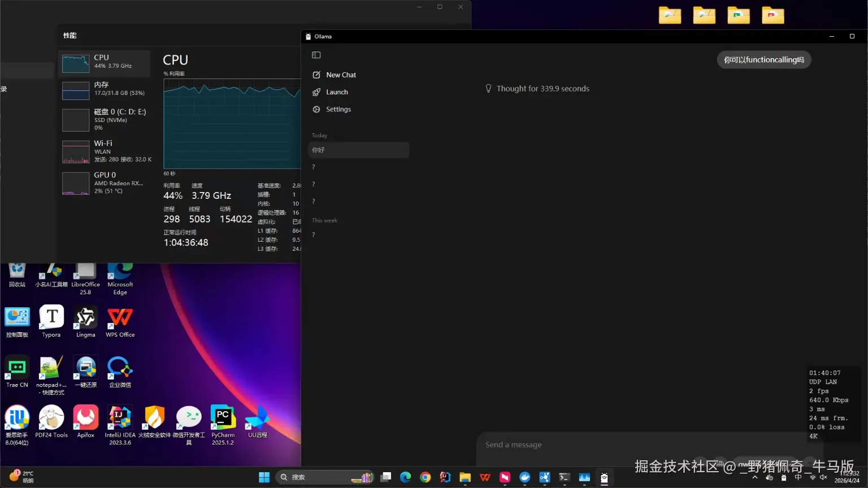Select CPU in Task Manager performance list

tap(105, 63)
